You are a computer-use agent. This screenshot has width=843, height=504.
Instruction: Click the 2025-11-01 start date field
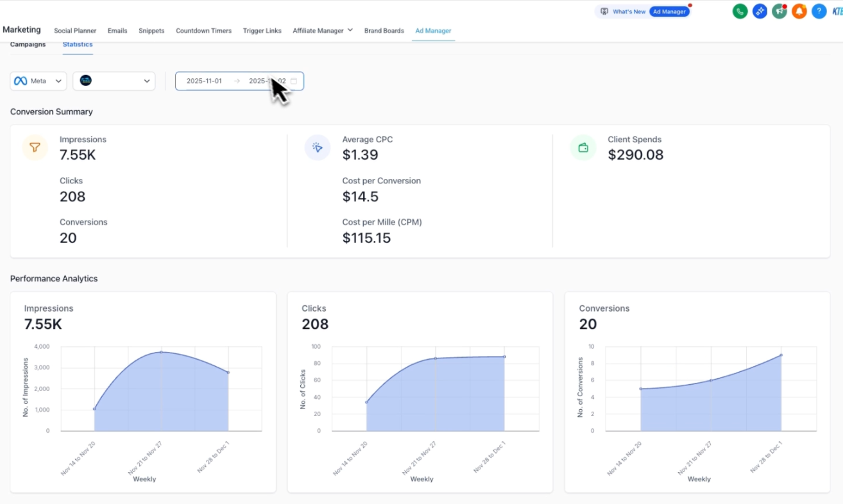(x=204, y=81)
